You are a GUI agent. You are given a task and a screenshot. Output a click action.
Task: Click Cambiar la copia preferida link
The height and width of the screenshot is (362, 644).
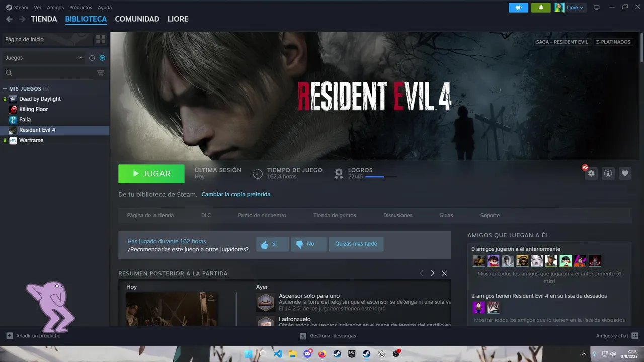click(x=236, y=194)
